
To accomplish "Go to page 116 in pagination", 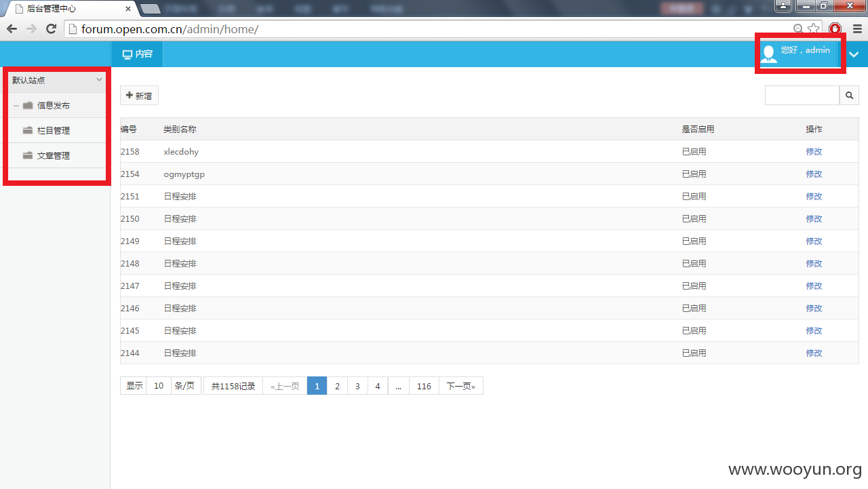I will [424, 386].
